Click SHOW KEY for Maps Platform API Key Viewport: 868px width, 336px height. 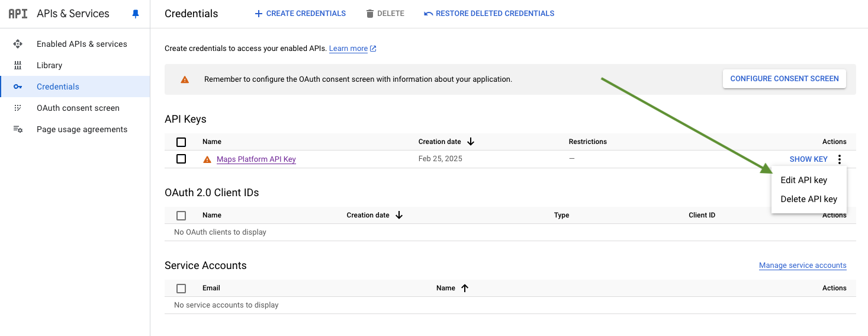[809, 159]
